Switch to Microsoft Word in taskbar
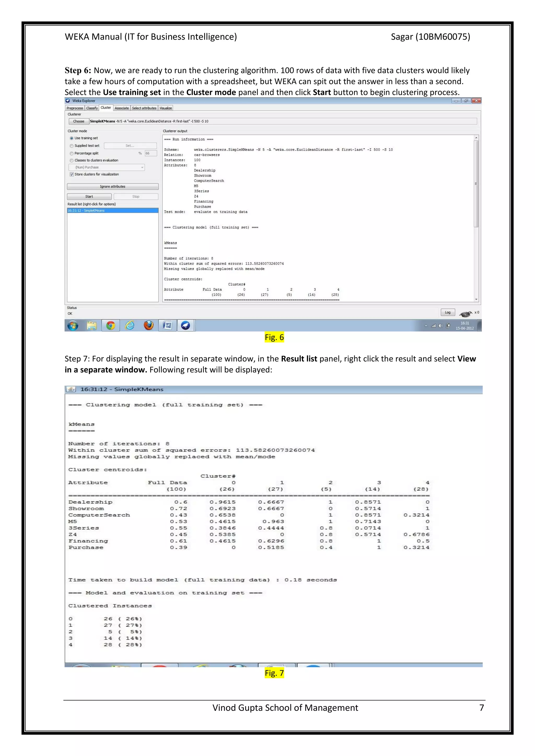 [x=167, y=326]
